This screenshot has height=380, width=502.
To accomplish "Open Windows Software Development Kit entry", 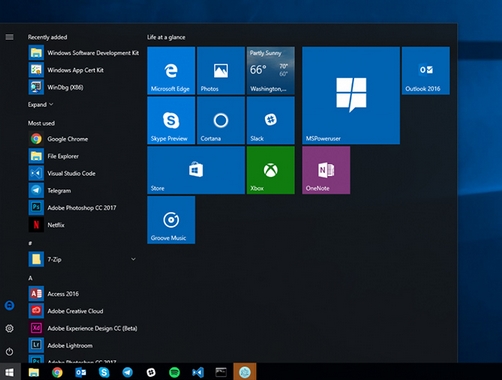I will pos(84,53).
